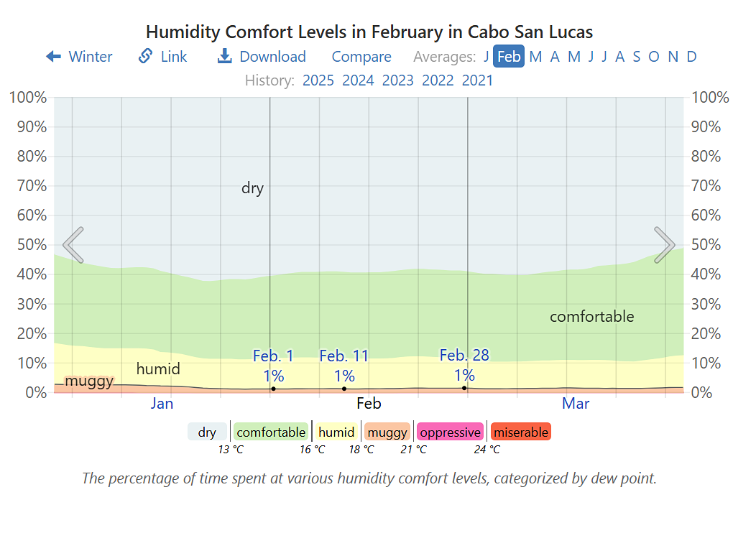Screen dimensions: 756x533
Task: Click the Feb. 28 data point marker
Action: (465, 388)
